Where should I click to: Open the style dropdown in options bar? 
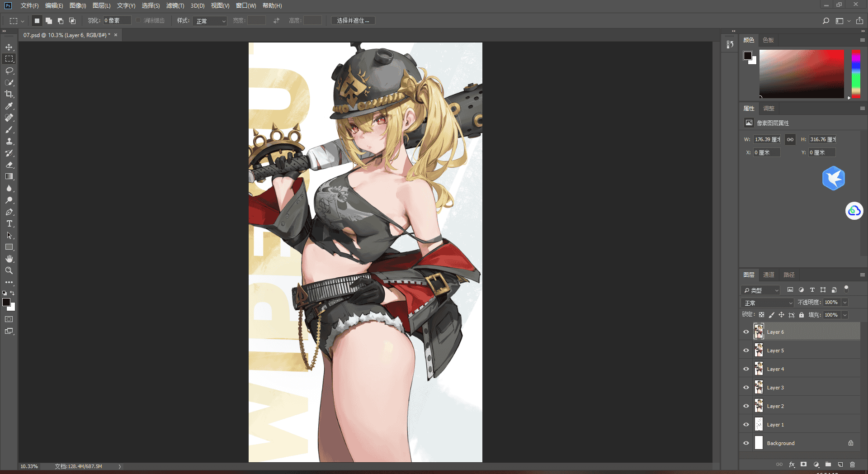pyautogui.click(x=210, y=21)
